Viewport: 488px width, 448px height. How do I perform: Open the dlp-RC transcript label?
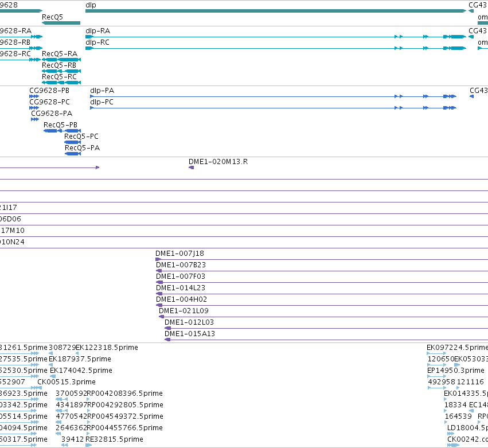click(97, 42)
